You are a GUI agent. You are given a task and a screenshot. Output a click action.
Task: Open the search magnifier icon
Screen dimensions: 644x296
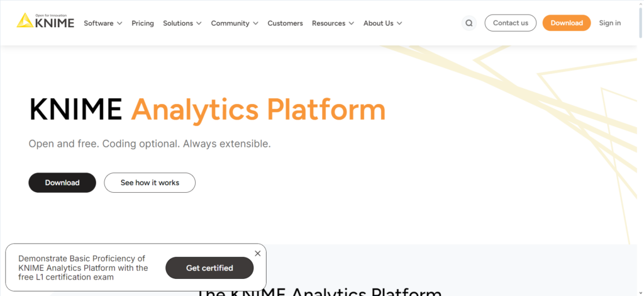point(469,23)
